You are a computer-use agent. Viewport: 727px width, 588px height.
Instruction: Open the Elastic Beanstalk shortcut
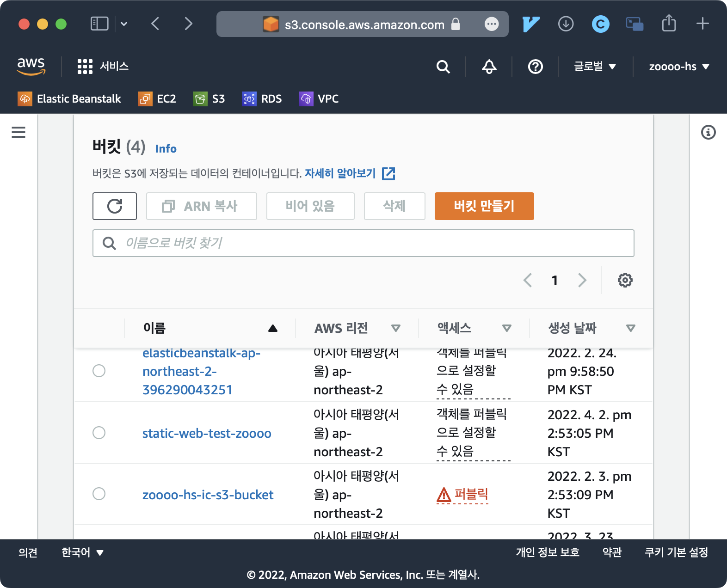[69, 98]
